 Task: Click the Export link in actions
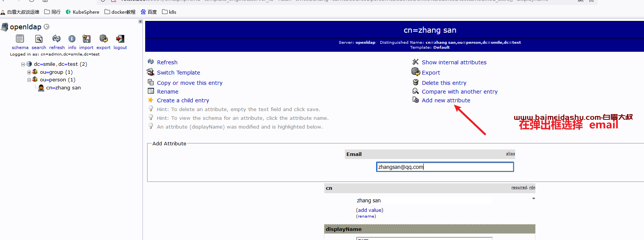pos(431,73)
